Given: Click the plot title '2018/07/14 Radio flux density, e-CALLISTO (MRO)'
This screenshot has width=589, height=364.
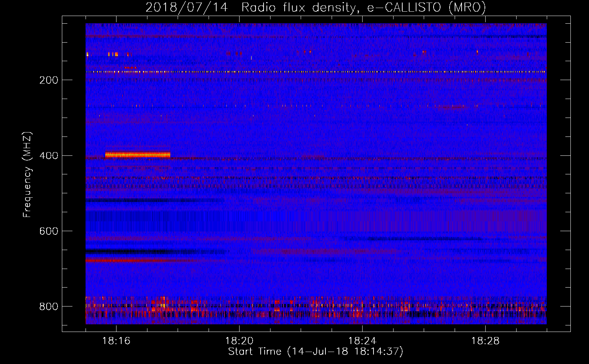Looking at the screenshot, I should (316, 7).
